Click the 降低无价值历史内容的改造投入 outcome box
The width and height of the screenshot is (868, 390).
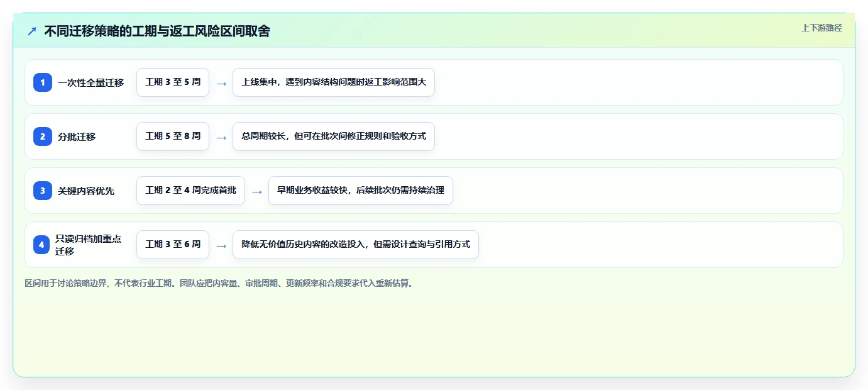click(x=356, y=245)
